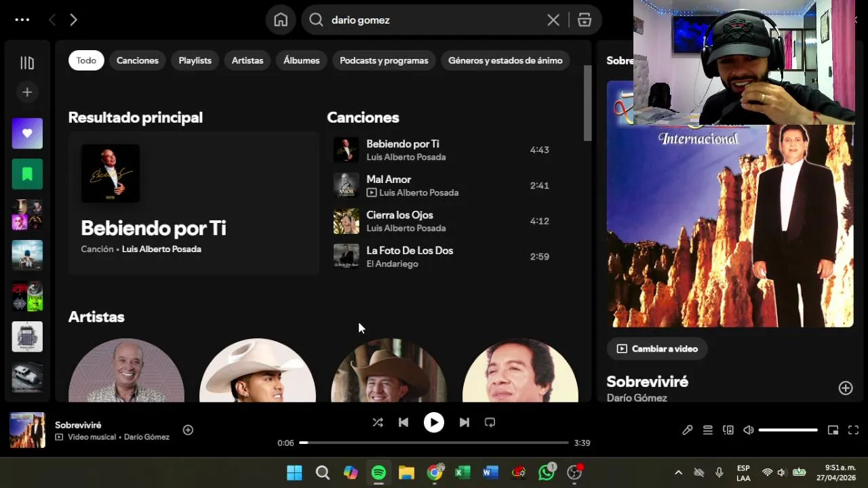The height and width of the screenshot is (488, 868).
Task: Open the El Andariego artist link
Action: [x=392, y=264]
